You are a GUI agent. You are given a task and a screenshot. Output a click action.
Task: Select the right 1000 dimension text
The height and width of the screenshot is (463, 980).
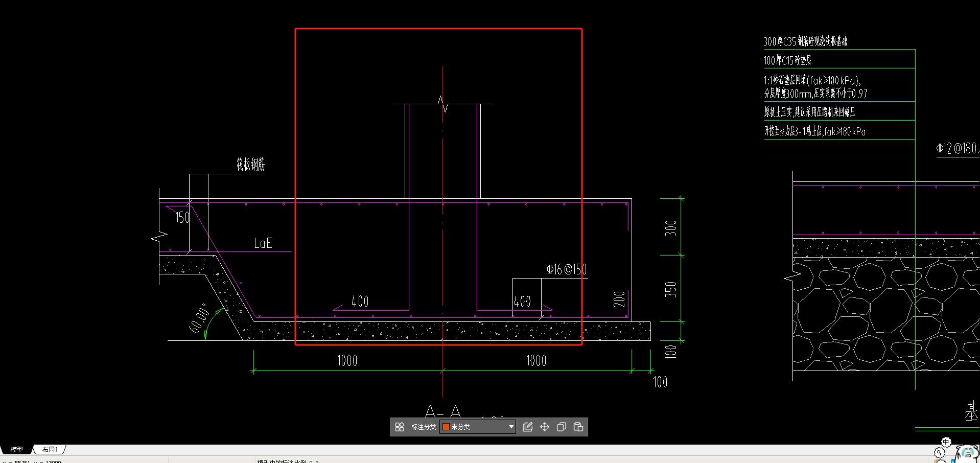click(536, 361)
